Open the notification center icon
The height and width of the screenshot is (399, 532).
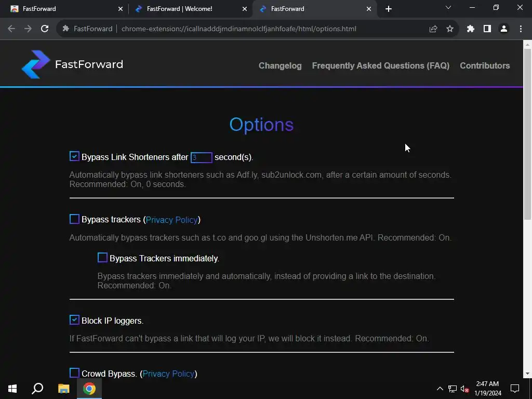515,389
